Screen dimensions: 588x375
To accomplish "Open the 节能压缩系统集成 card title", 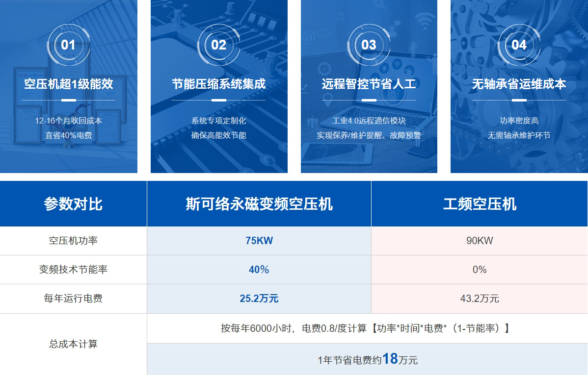I will click(218, 84).
